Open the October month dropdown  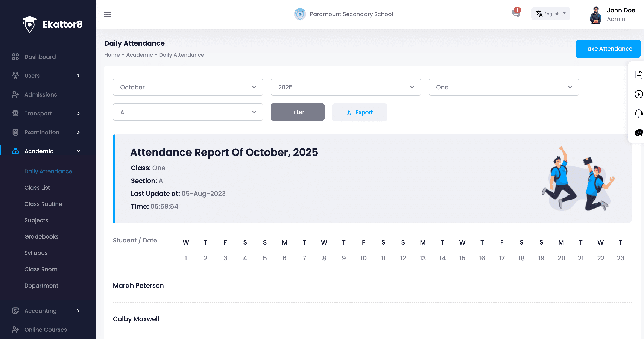click(188, 87)
